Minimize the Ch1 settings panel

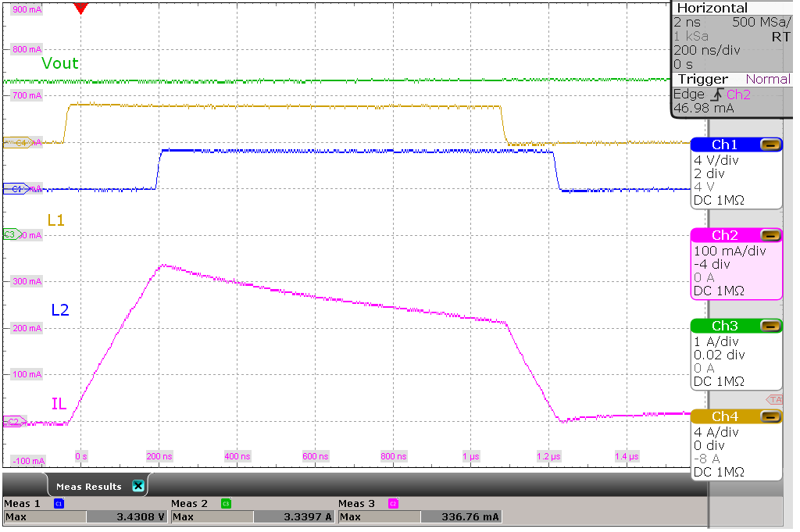coord(772,145)
